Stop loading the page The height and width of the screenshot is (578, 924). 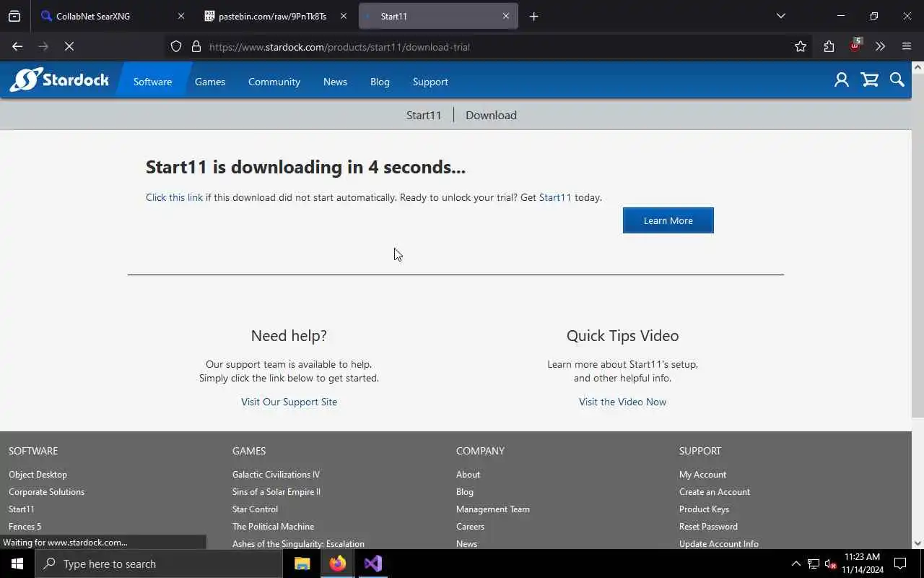[x=69, y=47]
